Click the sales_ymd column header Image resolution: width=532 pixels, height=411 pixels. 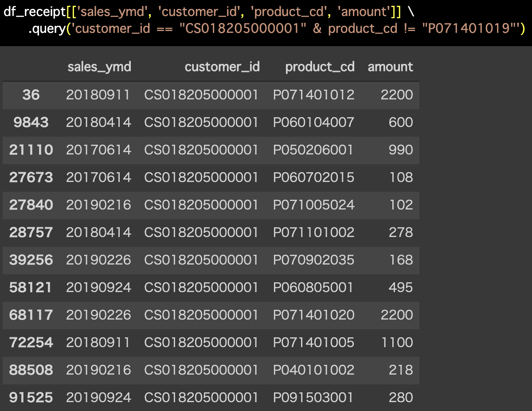[x=99, y=67]
